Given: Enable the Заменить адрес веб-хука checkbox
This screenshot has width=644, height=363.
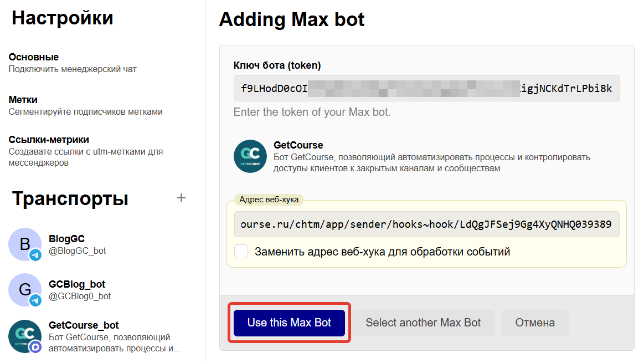Looking at the screenshot, I should pyautogui.click(x=241, y=252).
